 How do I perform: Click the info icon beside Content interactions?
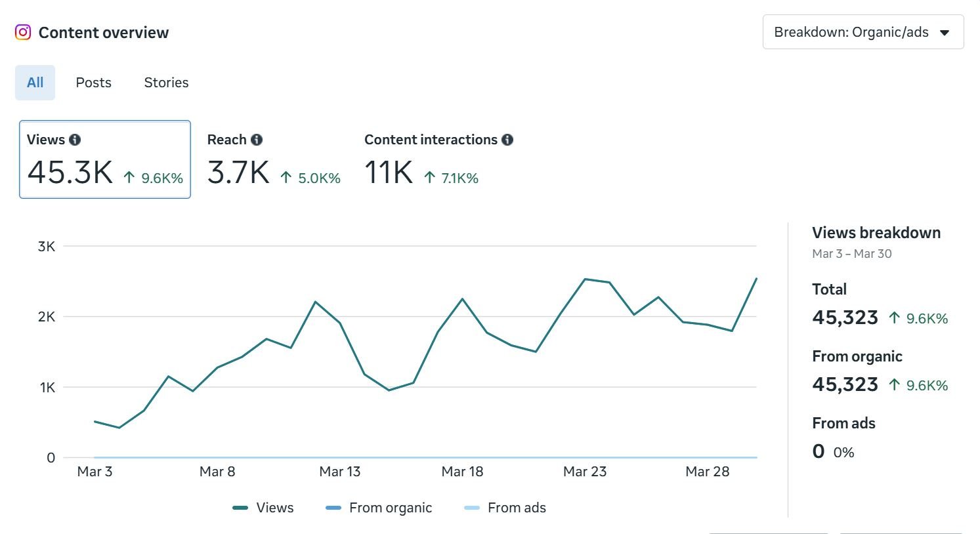coord(507,139)
